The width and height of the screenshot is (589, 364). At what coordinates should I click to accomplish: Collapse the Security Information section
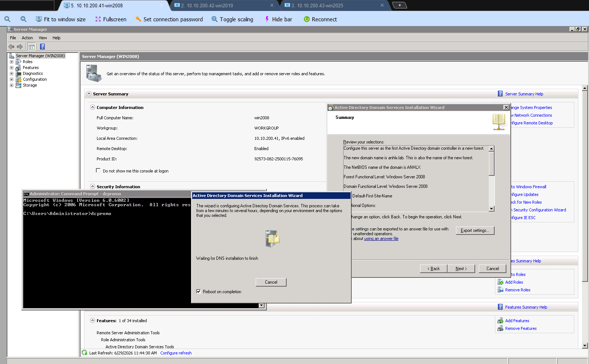coord(93,186)
